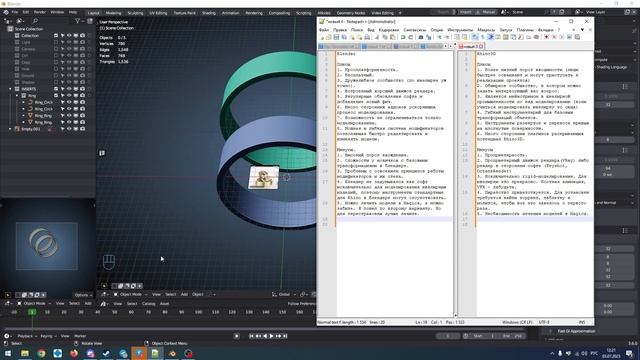Screen dimensions: 640x360
Task: Open Chrome from the taskbar
Action: tap(41, 353)
